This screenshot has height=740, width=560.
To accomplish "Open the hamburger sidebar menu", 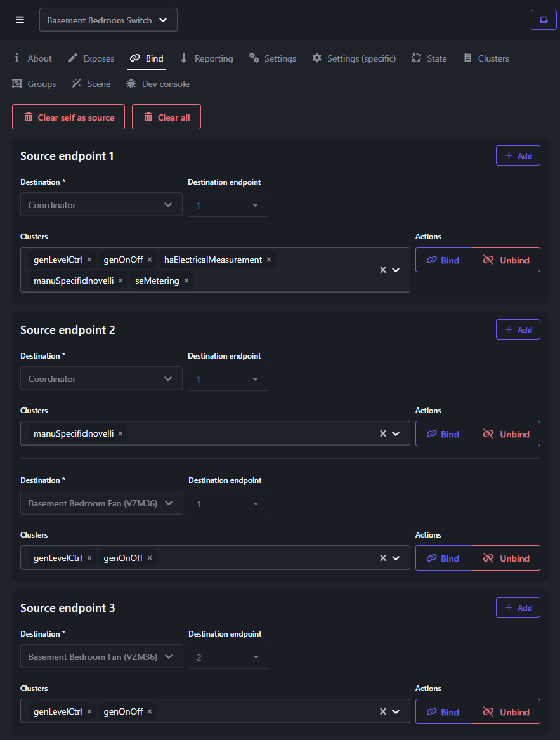I will tap(20, 20).
